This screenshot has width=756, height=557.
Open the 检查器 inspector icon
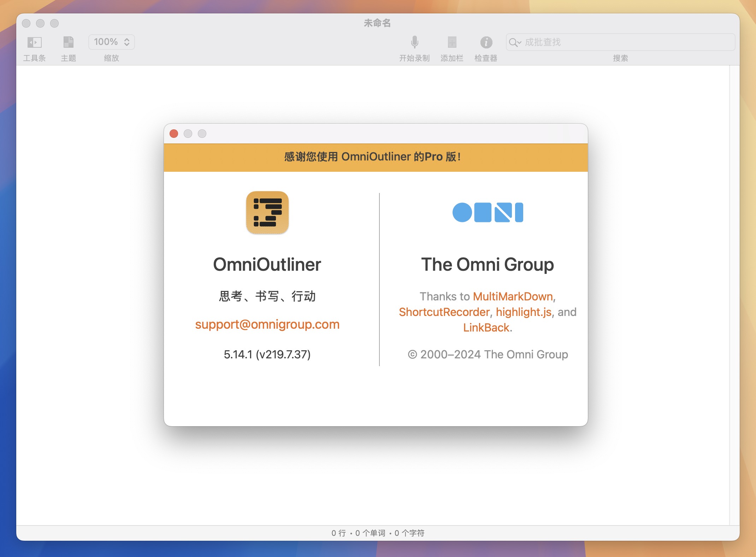(486, 42)
